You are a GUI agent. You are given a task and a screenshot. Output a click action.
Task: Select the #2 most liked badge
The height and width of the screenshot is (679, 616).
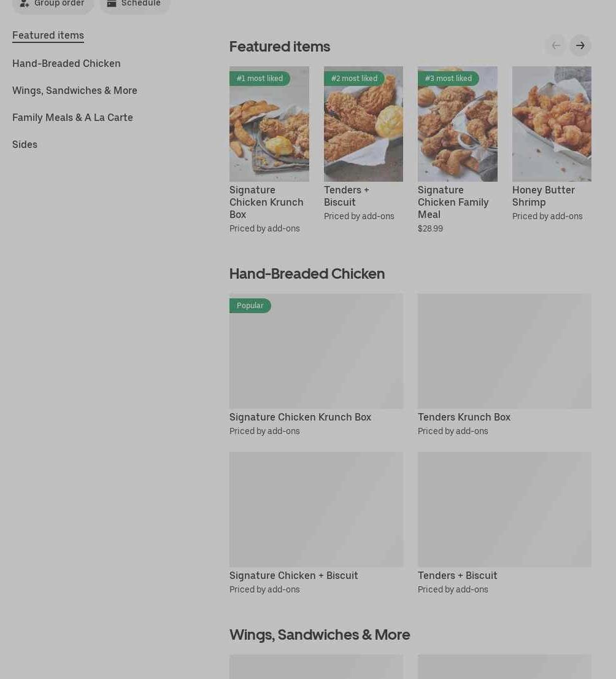[354, 79]
